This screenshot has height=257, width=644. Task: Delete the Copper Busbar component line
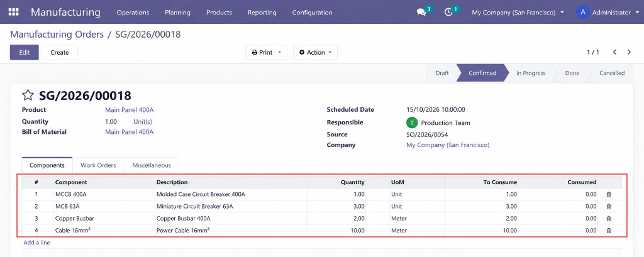[609, 219]
